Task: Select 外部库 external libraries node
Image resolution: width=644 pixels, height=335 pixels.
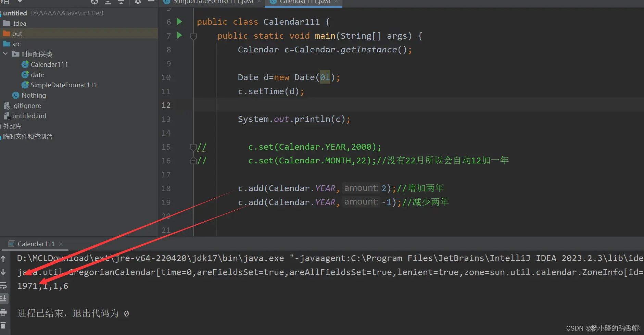Action: pos(12,126)
